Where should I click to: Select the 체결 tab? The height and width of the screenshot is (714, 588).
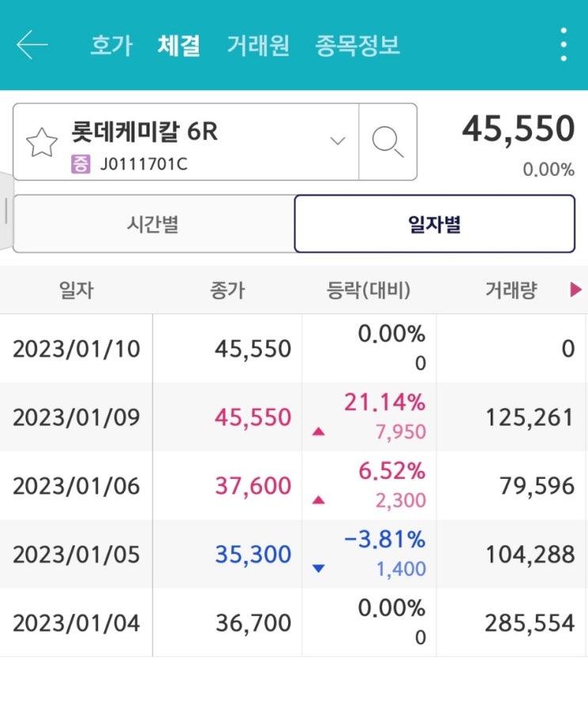click(179, 45)
